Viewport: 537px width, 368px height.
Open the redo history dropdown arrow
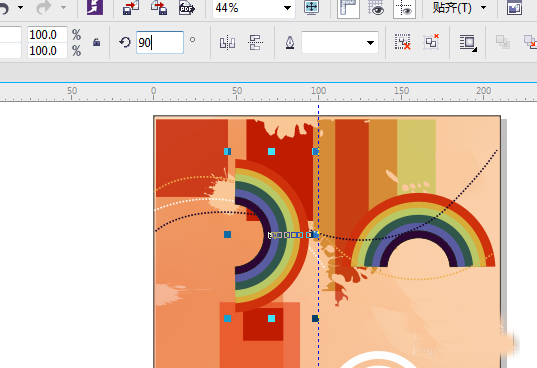[64, 7]
